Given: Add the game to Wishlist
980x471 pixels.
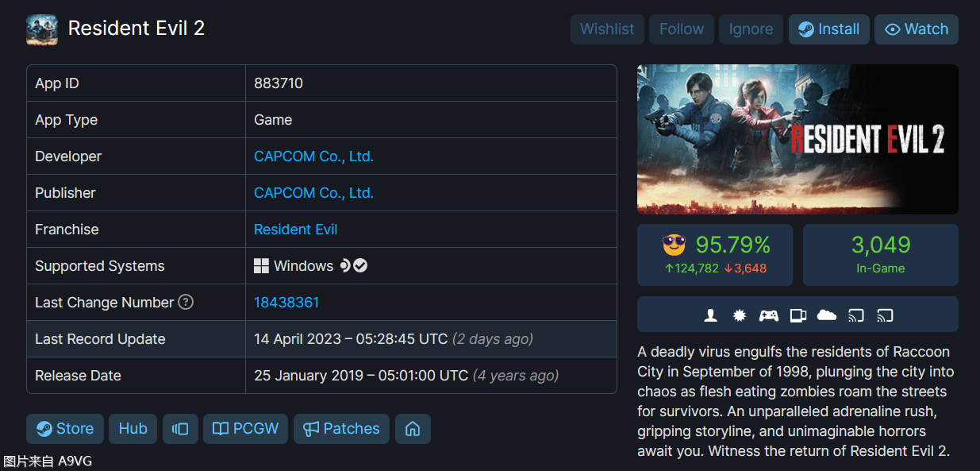Looking at the screenshot, I should coord(607,29).
